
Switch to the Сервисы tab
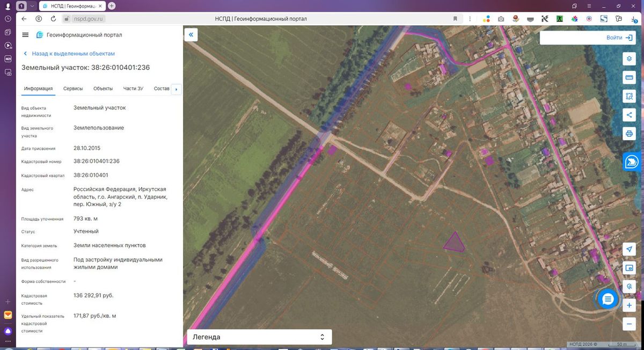tap(73, 89)
